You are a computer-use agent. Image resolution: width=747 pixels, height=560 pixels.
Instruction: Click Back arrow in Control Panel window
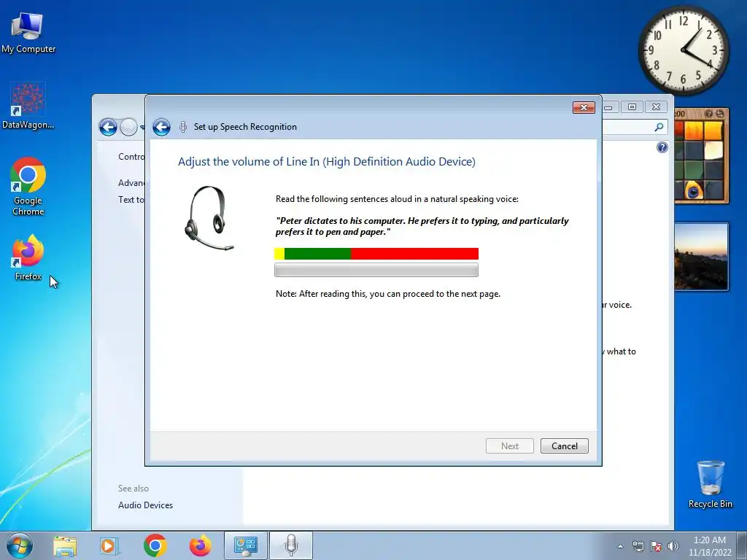pos(108,127)
